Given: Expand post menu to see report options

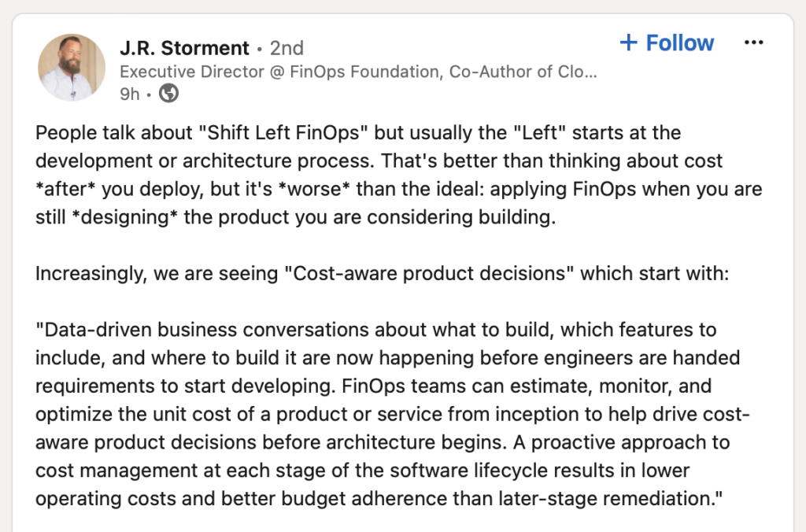Looking at the screenshot, I should 754,42.
